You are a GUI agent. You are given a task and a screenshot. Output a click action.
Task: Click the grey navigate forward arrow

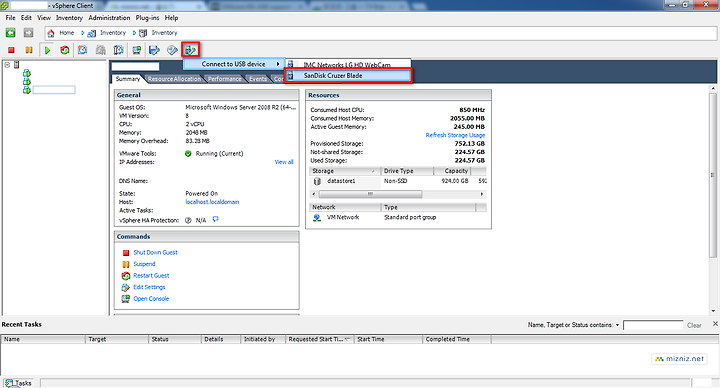click(x=28, y=33)
